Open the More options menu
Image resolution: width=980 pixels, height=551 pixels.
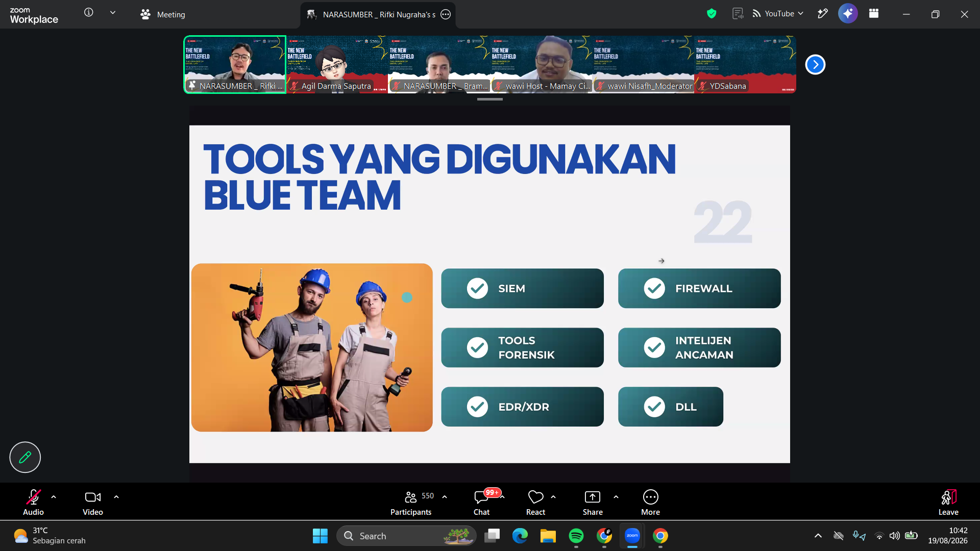pos(650,503)
